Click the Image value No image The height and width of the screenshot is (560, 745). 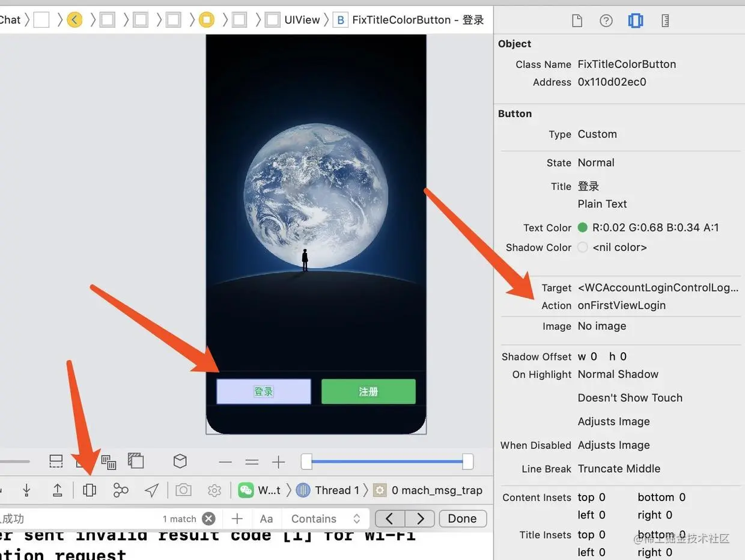(x=602, y=326)
